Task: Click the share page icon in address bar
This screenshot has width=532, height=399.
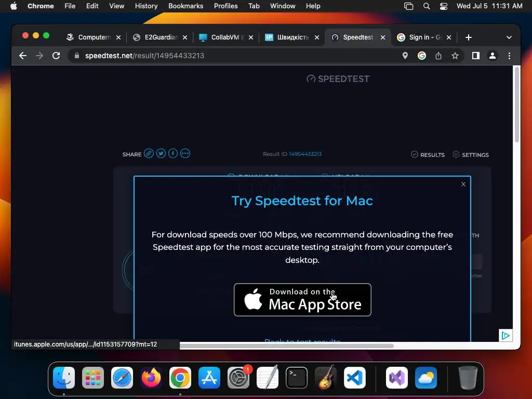Action: coord(438,56)
